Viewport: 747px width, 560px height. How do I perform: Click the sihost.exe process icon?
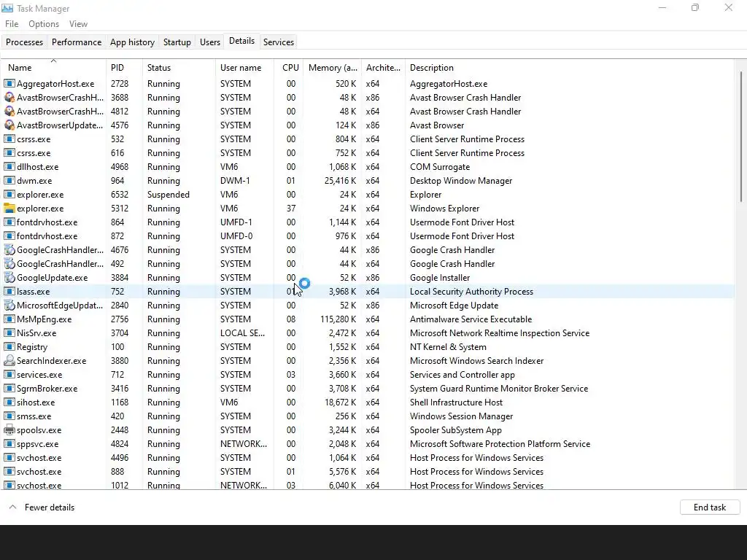(9, 402)
